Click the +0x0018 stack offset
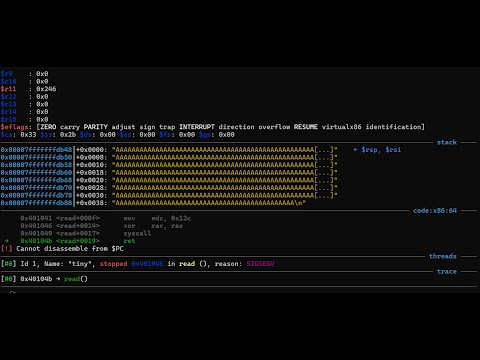Viewport: 480px width, 360px height. [90, 173]
